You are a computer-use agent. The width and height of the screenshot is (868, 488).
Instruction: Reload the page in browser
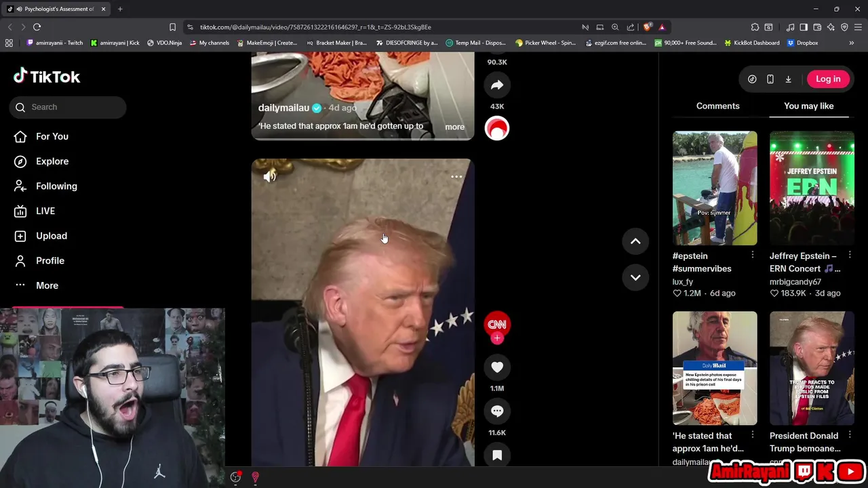(x=37, y=27)
